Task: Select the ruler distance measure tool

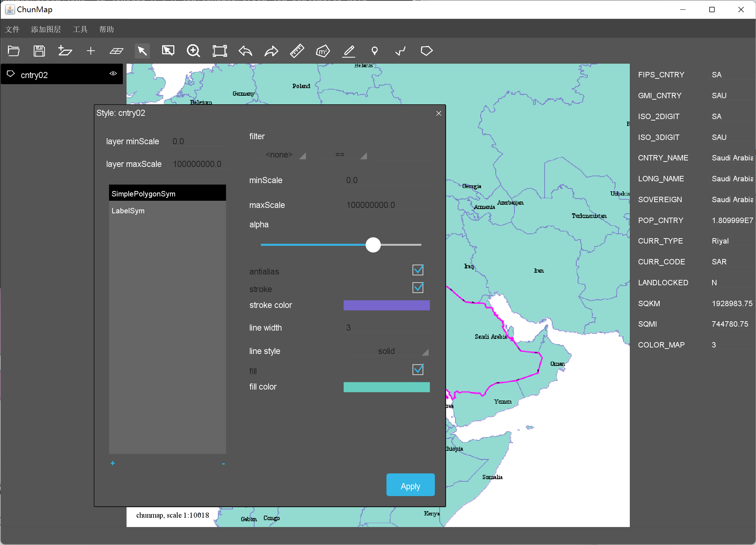Action: click(297, 51)
